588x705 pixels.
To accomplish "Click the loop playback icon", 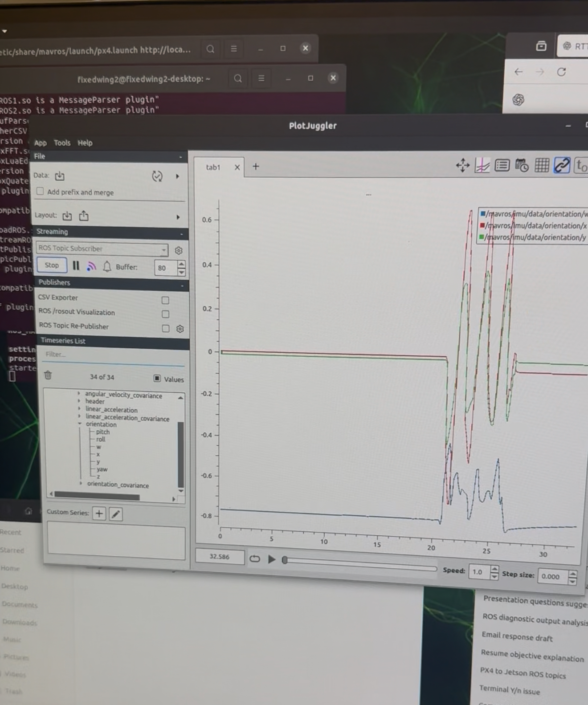I will pyautogui.click(x=254, y=558).
